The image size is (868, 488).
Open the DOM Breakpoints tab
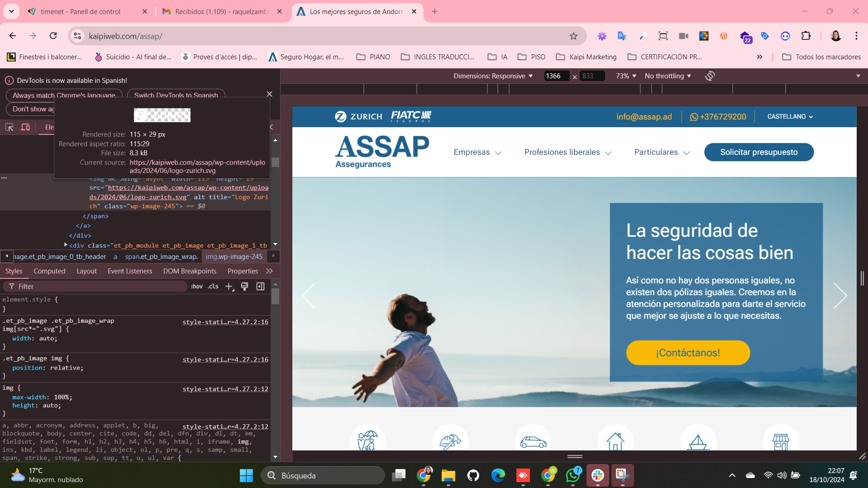(x=190, y=271)
